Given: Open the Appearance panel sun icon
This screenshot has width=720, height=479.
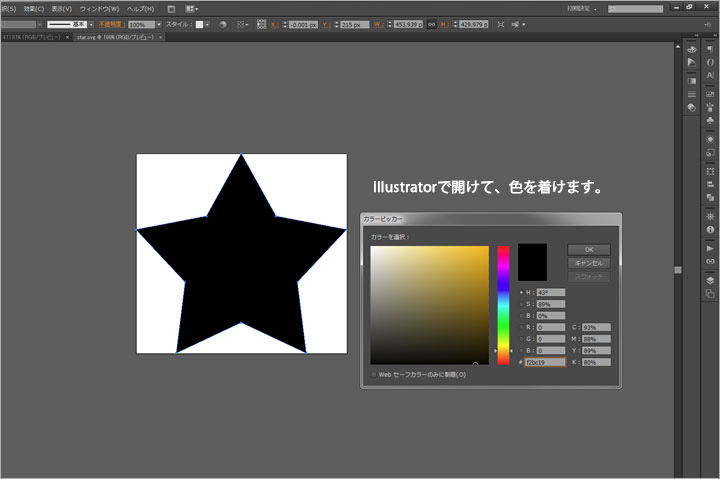Looking at the screenshot, I should (710, 139).
